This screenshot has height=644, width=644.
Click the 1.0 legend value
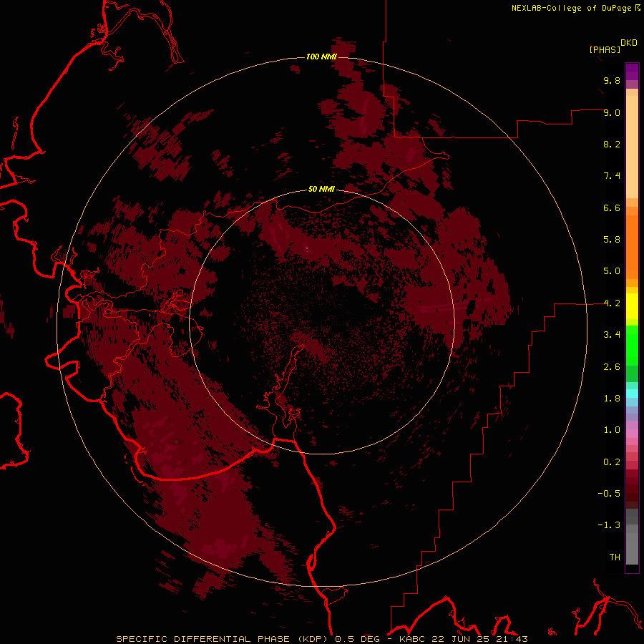[x=612, y=430]
